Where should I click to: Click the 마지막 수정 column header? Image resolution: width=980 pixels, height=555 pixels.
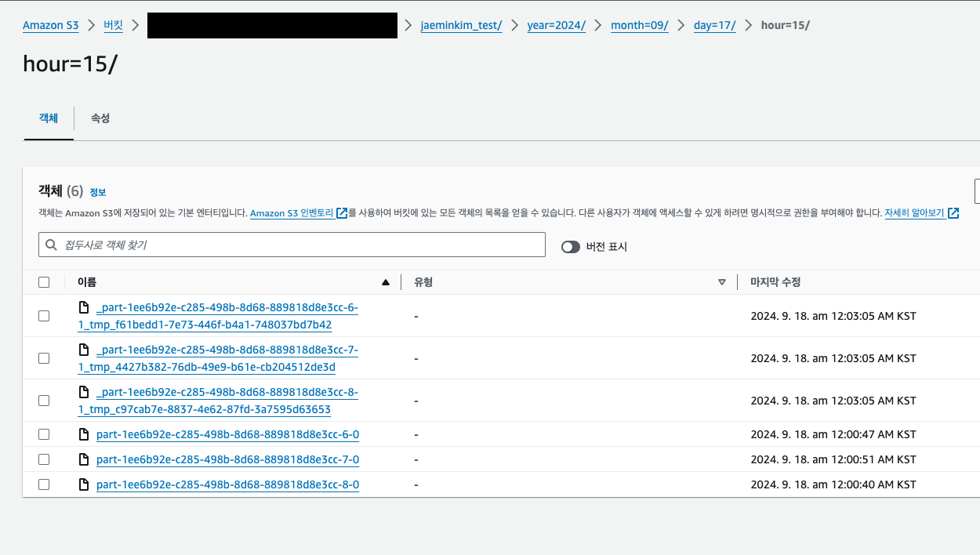(775, 282)
